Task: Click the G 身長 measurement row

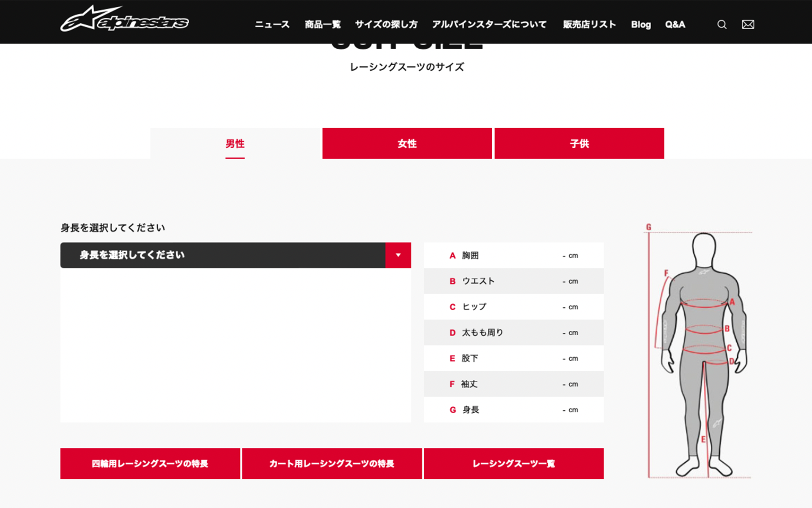Action: tap(513, 409)
